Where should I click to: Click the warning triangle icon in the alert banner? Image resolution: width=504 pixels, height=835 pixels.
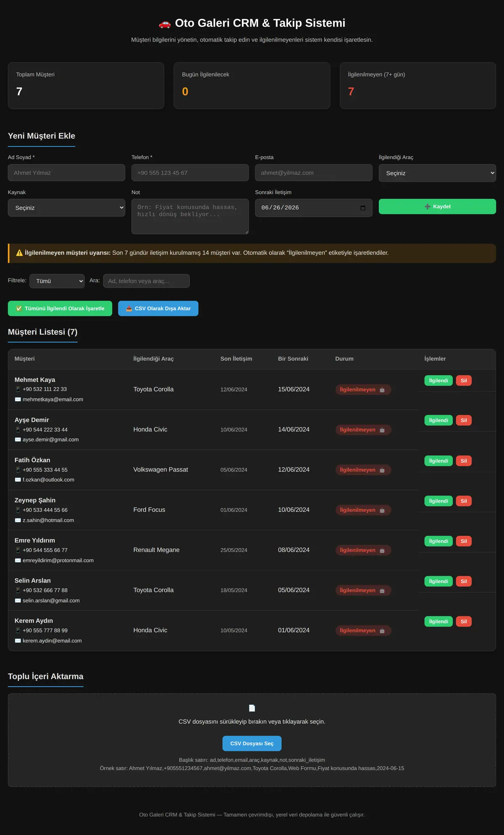point(19,253)
